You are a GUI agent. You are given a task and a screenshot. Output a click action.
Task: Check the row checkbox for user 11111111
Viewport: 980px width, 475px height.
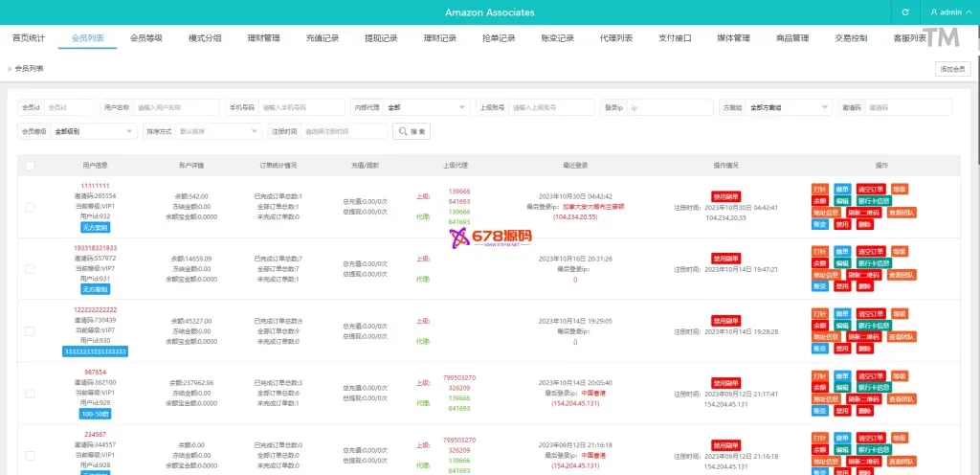[x=30, y=207]
